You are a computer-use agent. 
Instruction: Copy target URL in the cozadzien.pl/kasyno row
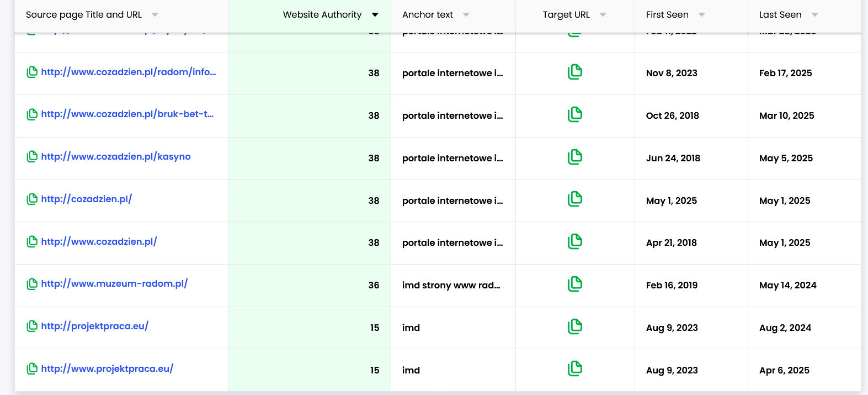tap(574, 157)
